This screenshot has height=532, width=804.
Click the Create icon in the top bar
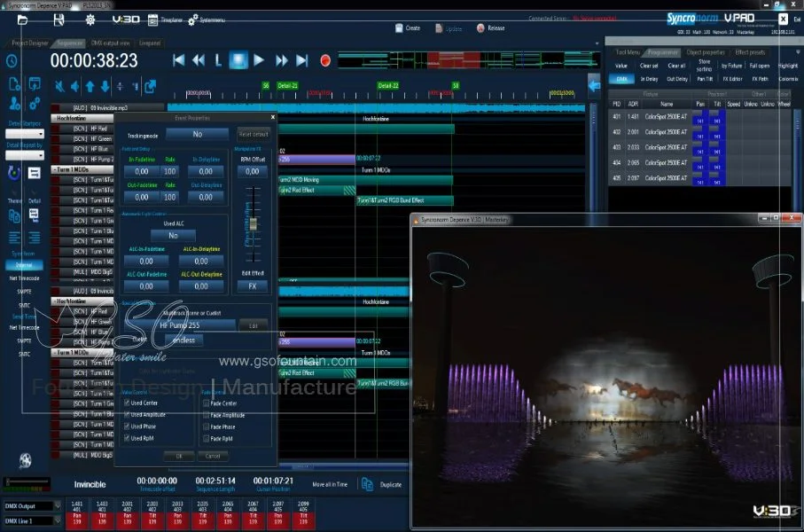(x=399, y=28)
